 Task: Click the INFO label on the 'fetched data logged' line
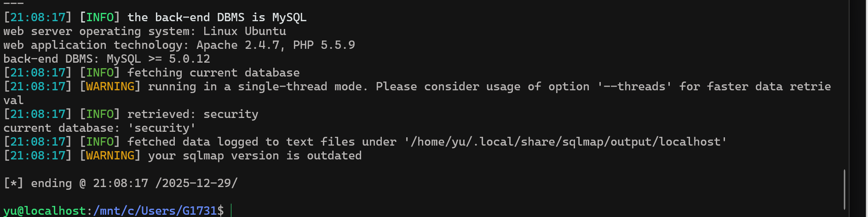click(100, 142)
